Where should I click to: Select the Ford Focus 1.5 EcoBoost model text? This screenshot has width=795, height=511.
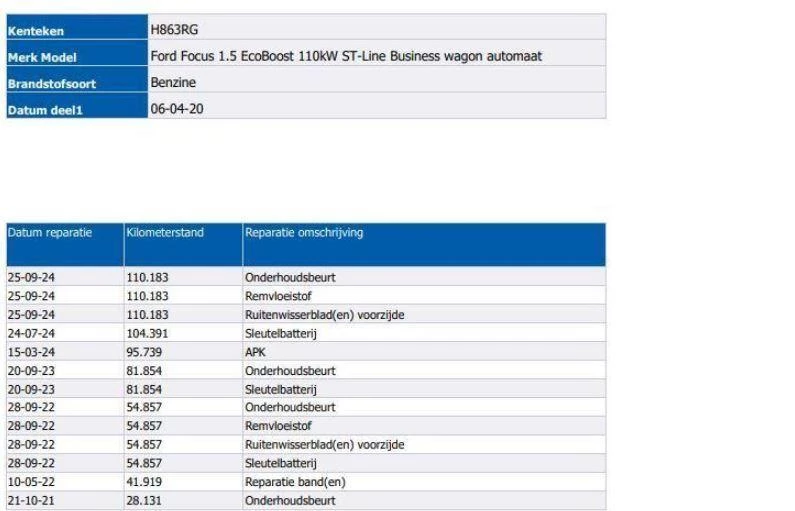346,56
